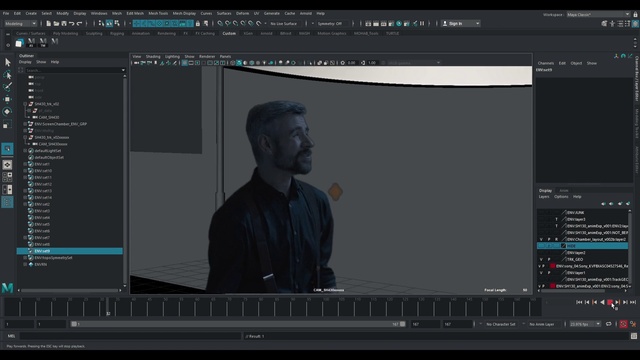Click the cube icon on the Custom shelf
640x360 pixels.
click(19, 42)
